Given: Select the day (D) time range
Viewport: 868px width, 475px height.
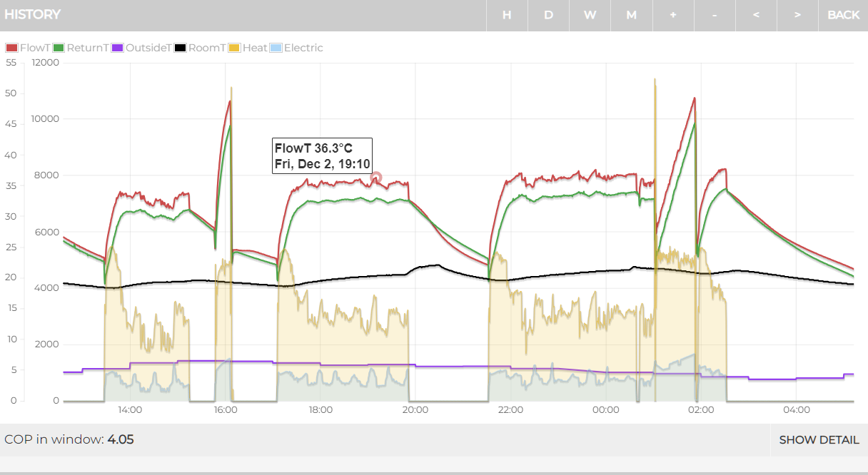Looking at the screenshot, I should click(548, 15).
